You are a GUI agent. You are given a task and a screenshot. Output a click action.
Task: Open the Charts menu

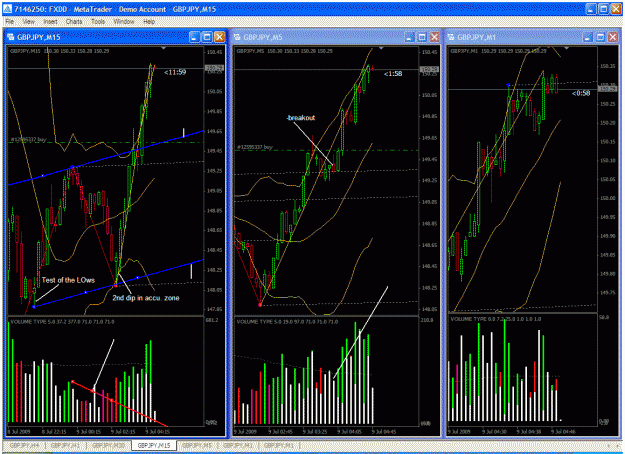pyautogui.click(x=74, y=22)
